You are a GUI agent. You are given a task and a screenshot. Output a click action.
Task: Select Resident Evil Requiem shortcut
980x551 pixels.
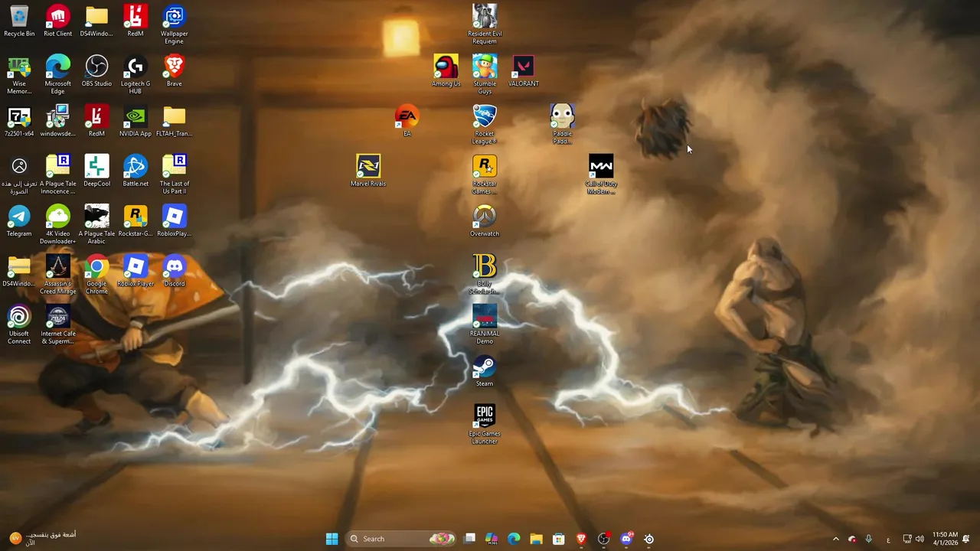(485, 24)
